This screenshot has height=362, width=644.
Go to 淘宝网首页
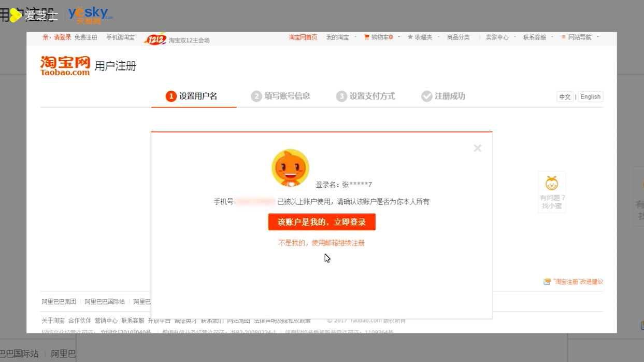(x=303, y=37)
